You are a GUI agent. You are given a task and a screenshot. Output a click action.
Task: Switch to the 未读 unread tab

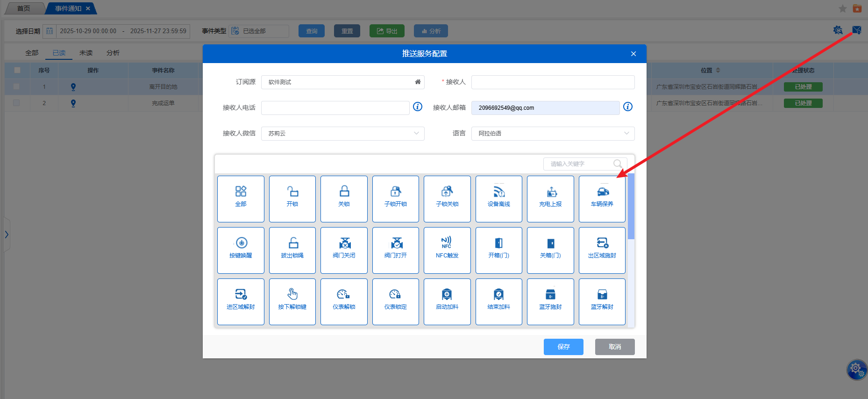86,53
